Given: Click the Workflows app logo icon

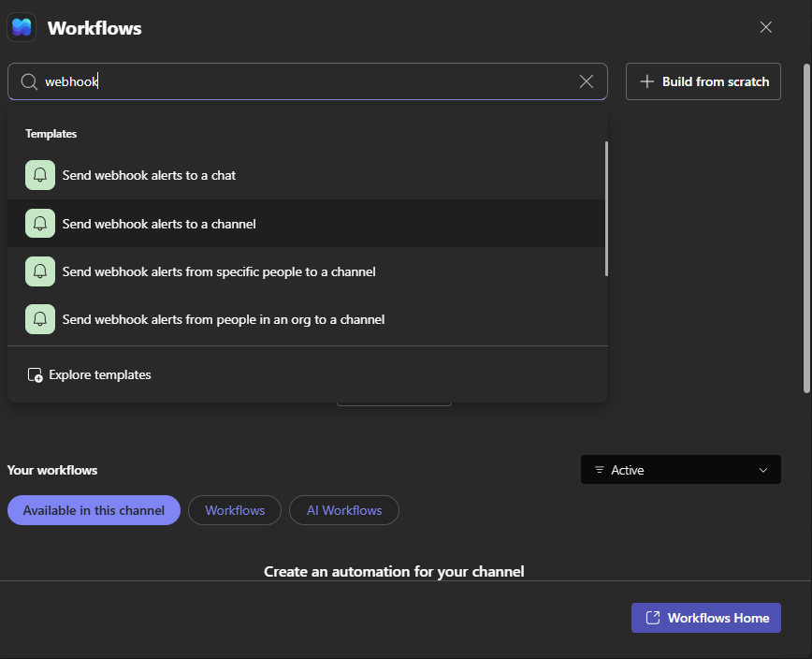Looking at the screenshot, I should [22, 27].
